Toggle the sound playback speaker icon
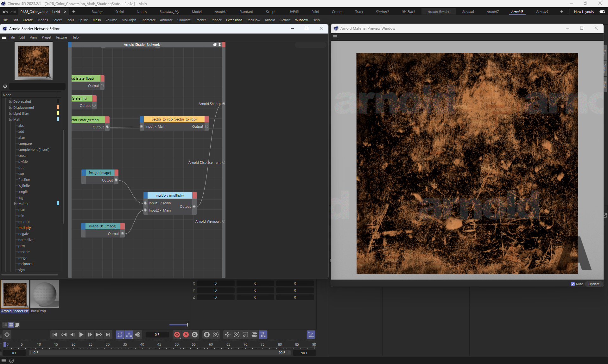The height and width of the screenshot is (364, 608). click(x=138, y=335)
